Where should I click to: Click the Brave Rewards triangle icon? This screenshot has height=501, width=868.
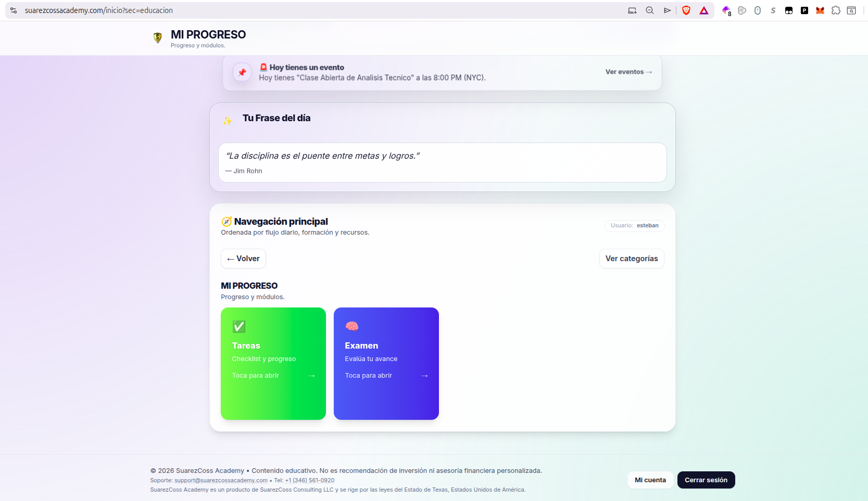pyautogui.click(x=704, y=10)
